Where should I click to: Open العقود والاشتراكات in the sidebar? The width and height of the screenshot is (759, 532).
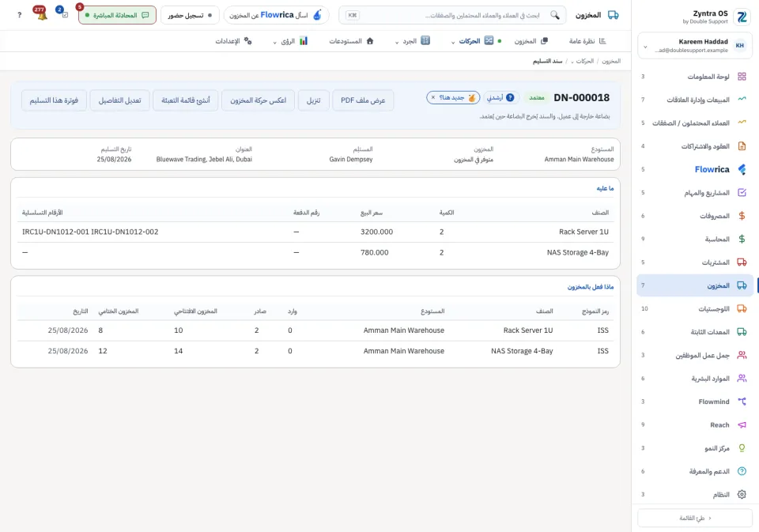click(695, 146)
